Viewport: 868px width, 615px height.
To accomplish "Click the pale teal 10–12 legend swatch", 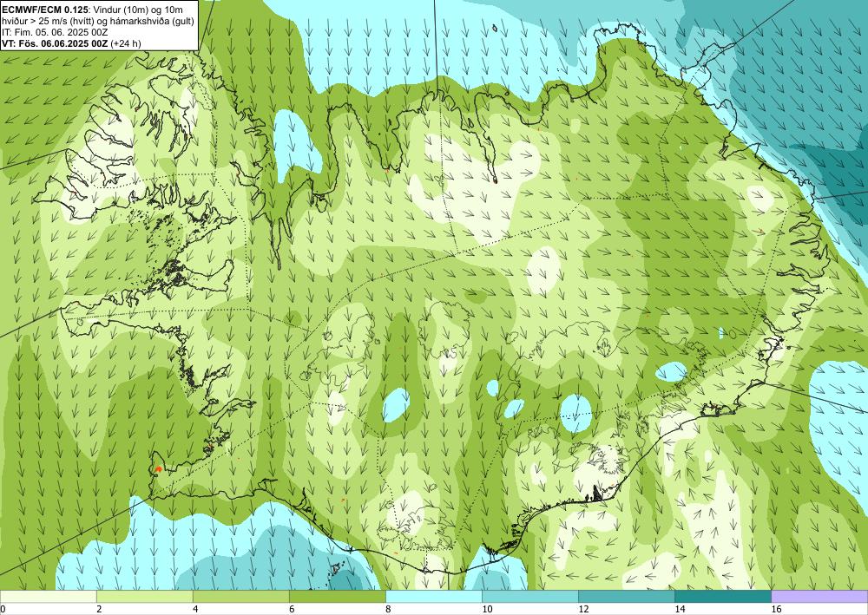I will pyautogui.click(x=530, y=597).
